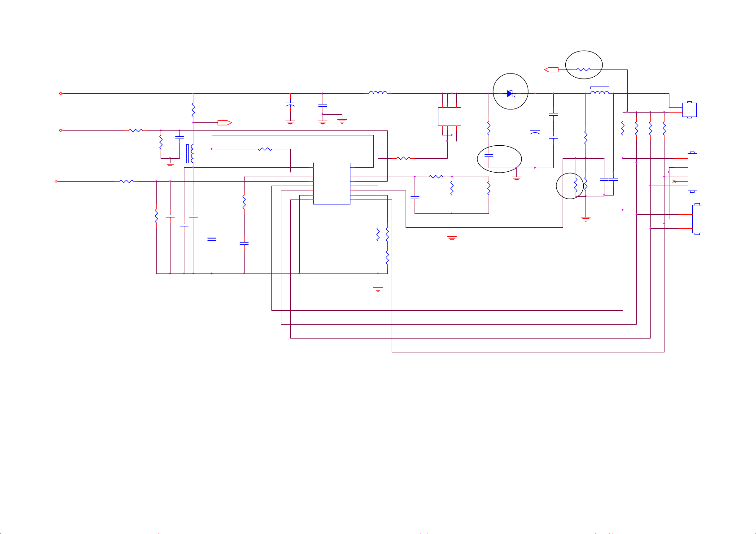756x534 pixels.
Task: Click the no-connect X mark near the connector
Action: pos(674,181)
